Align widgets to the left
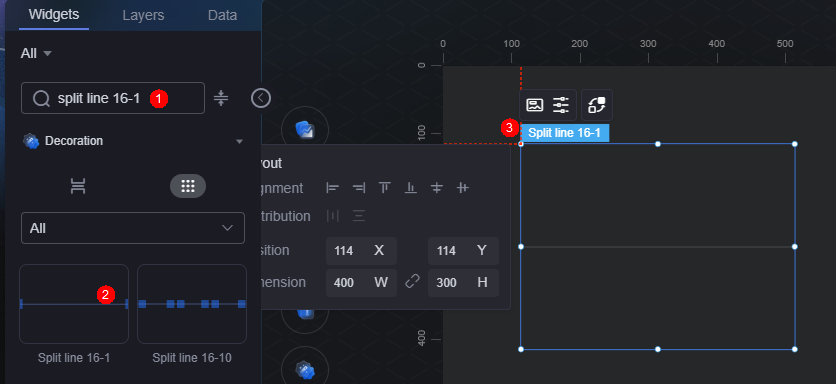The image size is (836, 384). point(333,188)
